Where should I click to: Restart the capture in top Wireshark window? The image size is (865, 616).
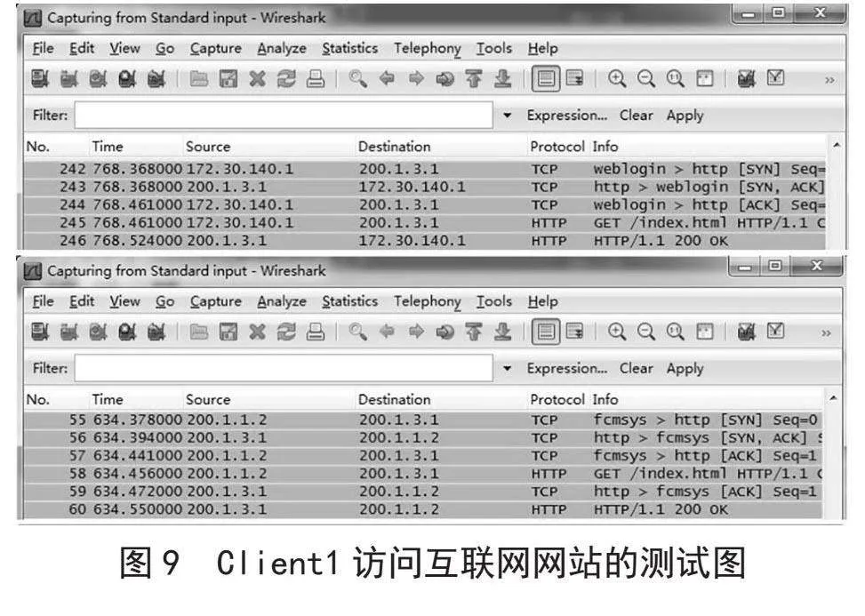[x=156, y=79]
